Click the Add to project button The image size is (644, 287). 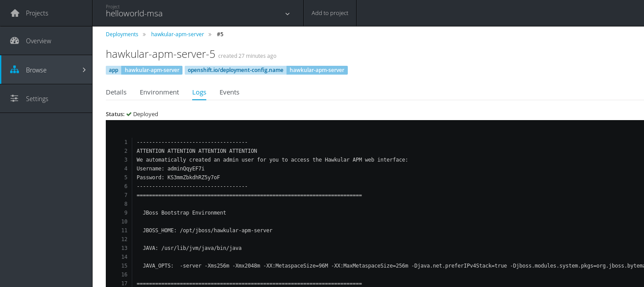330,13
